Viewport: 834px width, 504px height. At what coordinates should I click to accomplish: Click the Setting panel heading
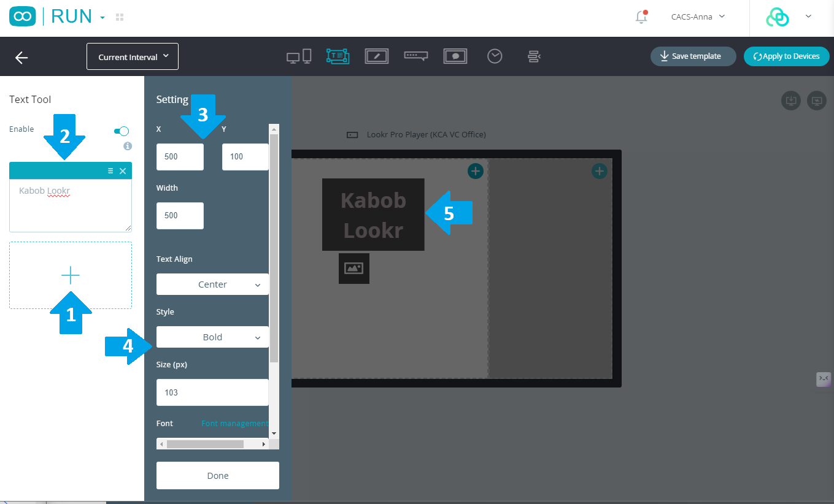(x=172, y=99)
